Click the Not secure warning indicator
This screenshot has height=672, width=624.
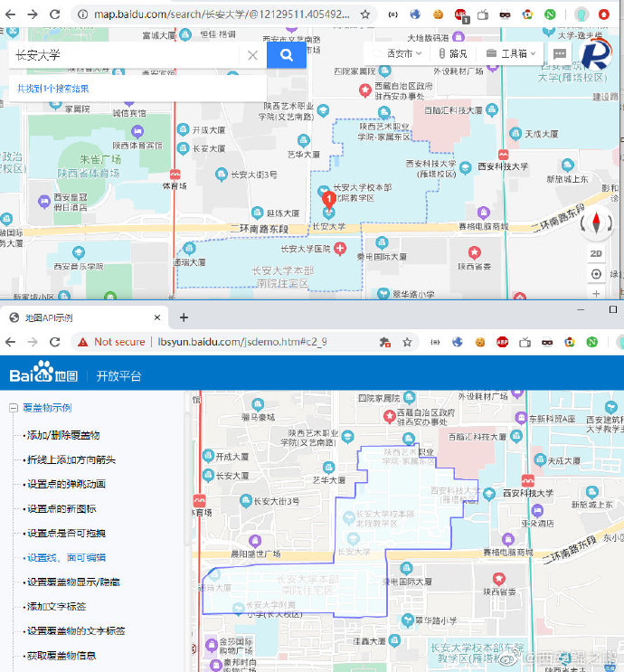pos(111,342)
